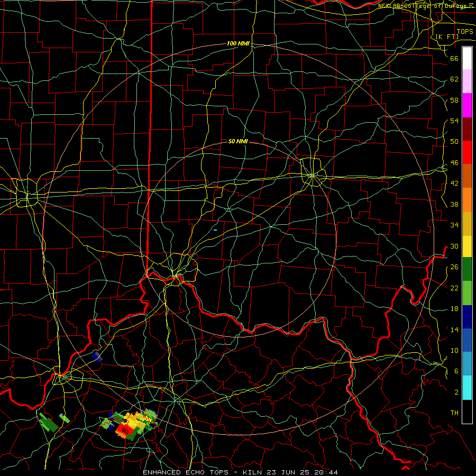Click the "50 NMI" range ring label
Image resolution: width=476 pixels, height=476 pixels.
tap(238, 141)
